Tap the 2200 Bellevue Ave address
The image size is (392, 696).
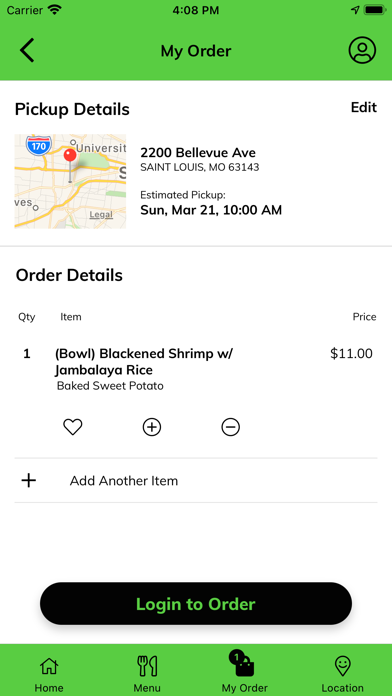click(x=198, y=153)
